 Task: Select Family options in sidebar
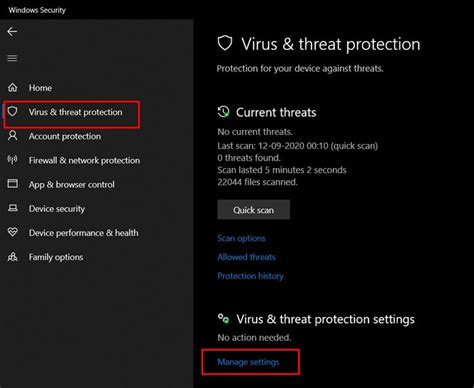click(x=56, y=257)
